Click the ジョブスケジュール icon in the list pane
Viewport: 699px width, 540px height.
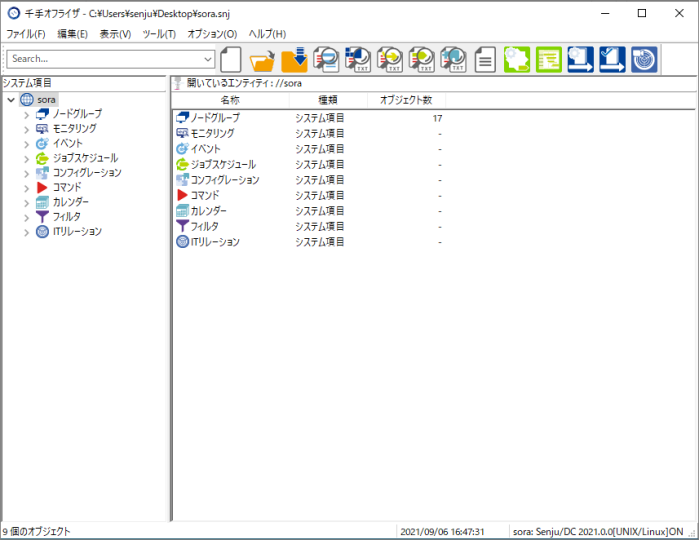pyautogui.click(x=182, y=164)
